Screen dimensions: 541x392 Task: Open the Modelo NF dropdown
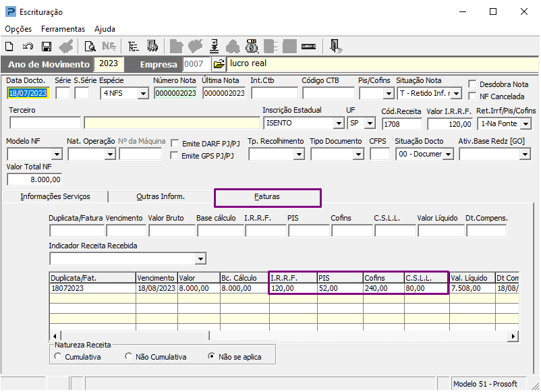pyautogui.click(x=57, y=155)
